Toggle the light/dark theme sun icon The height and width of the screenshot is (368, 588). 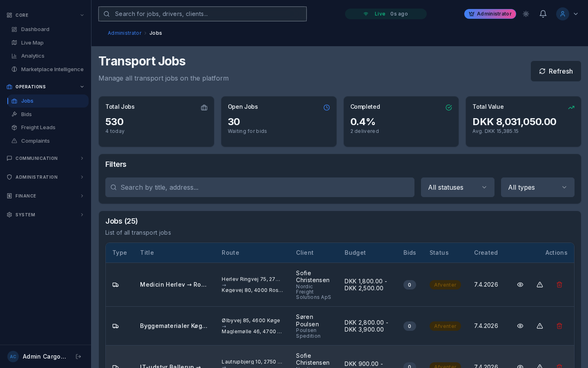pyautogui.click(x=526, y=14)
